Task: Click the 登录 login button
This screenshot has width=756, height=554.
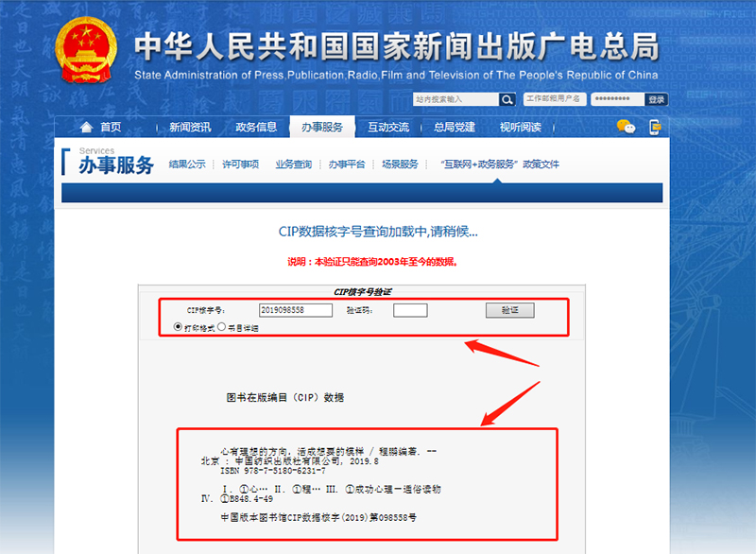Action: [656, 99]
